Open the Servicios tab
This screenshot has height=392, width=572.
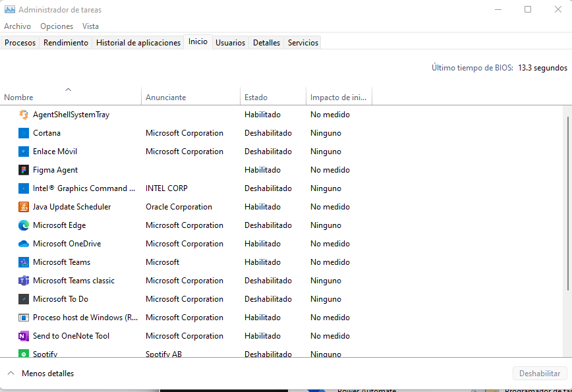303,43
